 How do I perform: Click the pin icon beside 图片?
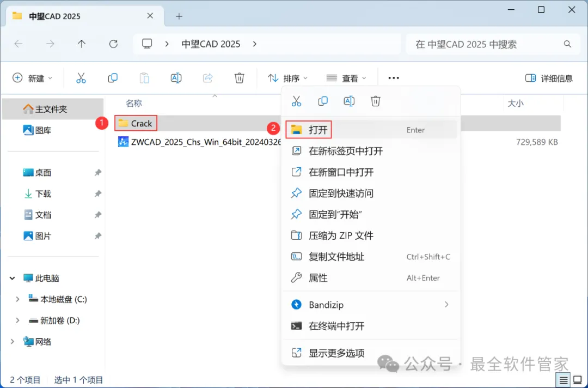[98, 236]
